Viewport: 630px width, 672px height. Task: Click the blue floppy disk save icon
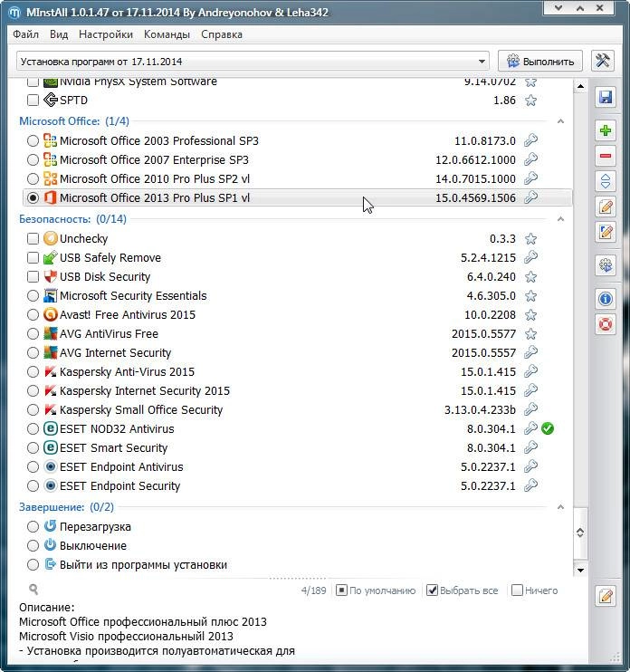(x=606, y=97)
